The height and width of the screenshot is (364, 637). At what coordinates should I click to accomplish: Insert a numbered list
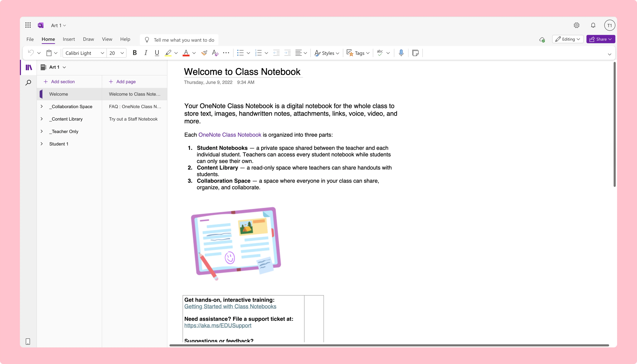coord(258,53)
